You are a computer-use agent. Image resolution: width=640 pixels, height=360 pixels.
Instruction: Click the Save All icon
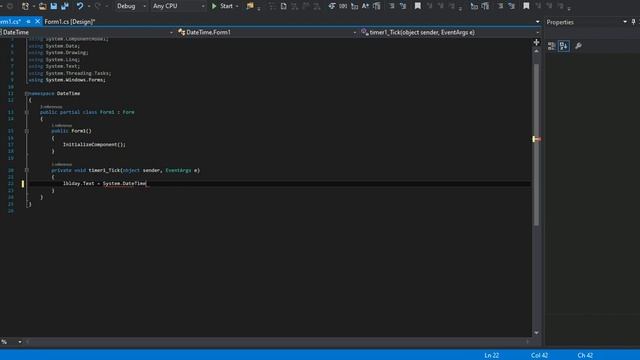[x=65, y=6]
